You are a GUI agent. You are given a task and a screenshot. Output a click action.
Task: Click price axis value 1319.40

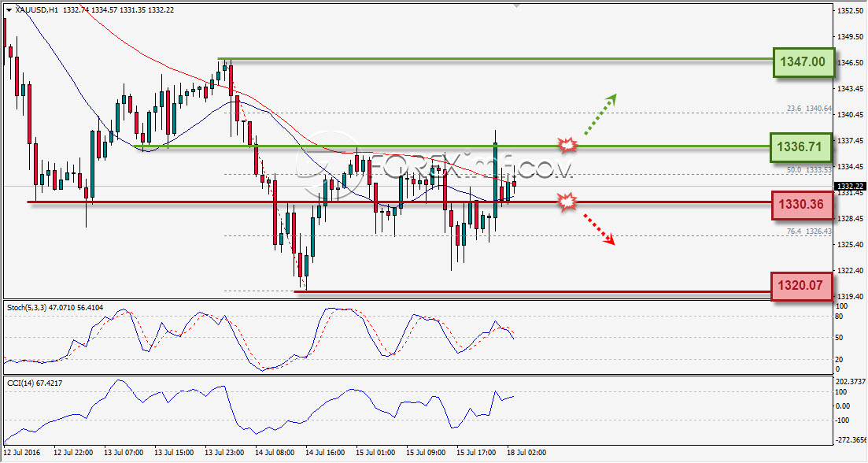[850, 296]
